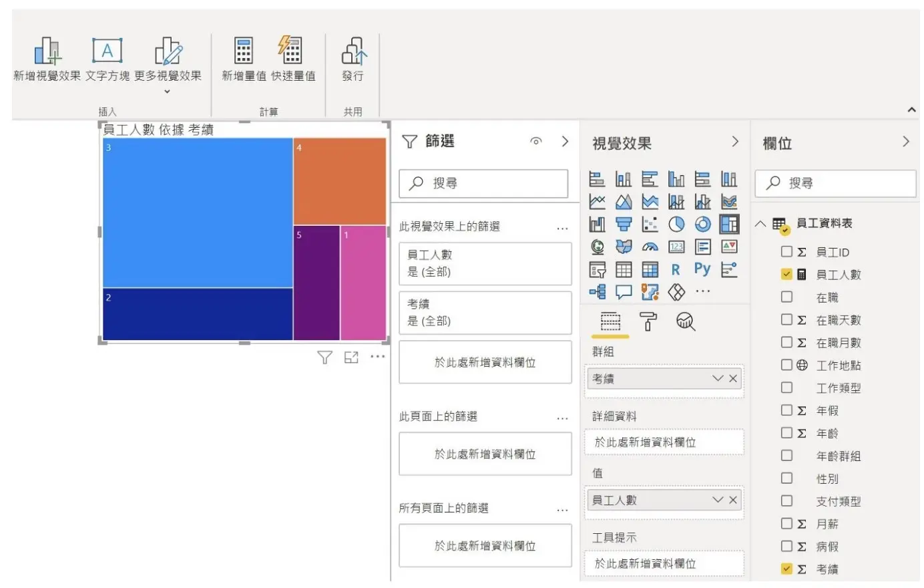Focus the 篩選 pane search box
This screenshot has width=924, height=588.
[x=483, y=183]
